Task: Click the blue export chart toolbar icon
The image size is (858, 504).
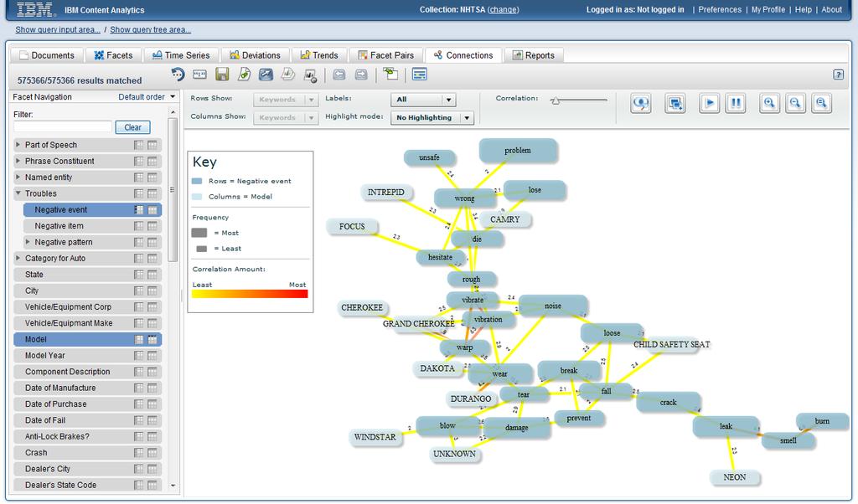Action: tap(266, 75)
